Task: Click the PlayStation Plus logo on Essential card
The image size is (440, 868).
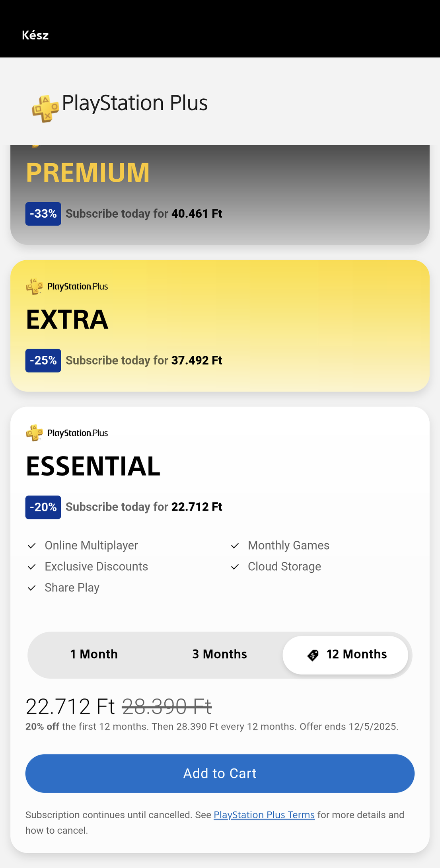Action: point(67,433)
